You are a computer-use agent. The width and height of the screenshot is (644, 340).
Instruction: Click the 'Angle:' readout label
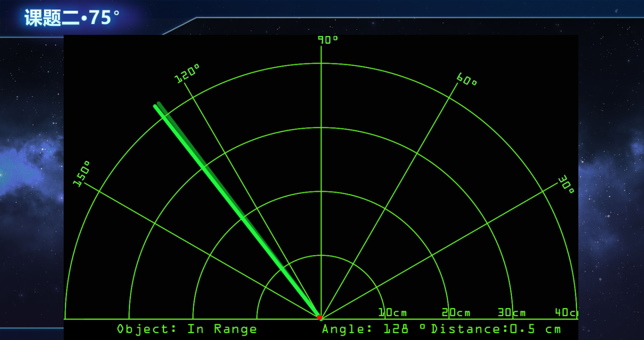(x=347, y=329)
